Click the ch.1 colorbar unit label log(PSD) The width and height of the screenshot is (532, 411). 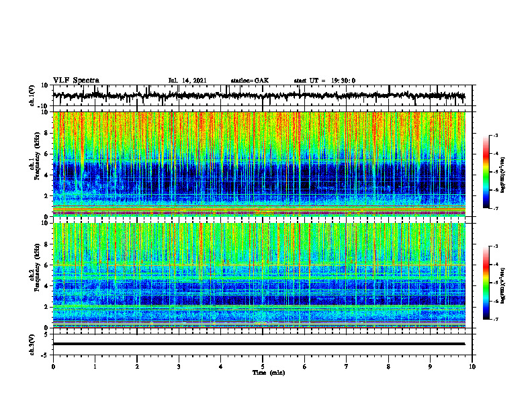tap(502, 175)
